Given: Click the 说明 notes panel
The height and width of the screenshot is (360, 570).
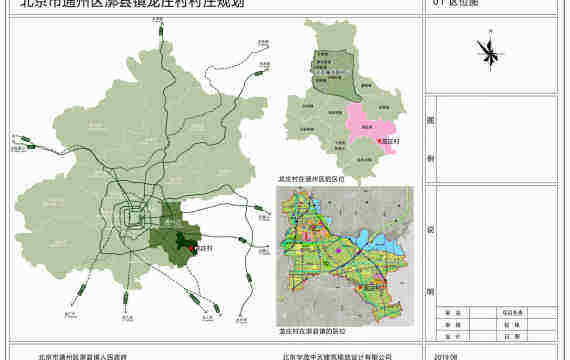Looking at the screenshot, I should pos(491,246).
